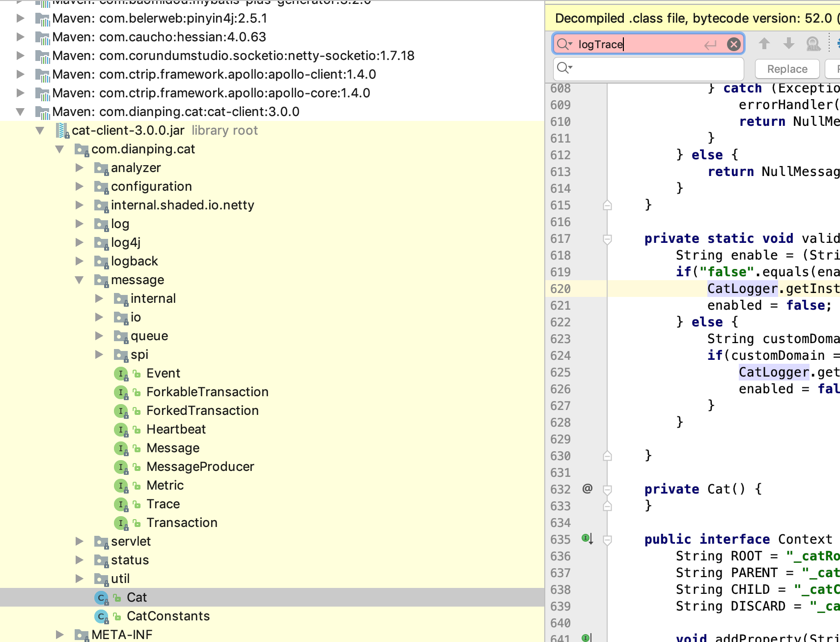Viewport: 840px width, 642px height.
Task: Expand the configuration package
Action: pos(80,186)
